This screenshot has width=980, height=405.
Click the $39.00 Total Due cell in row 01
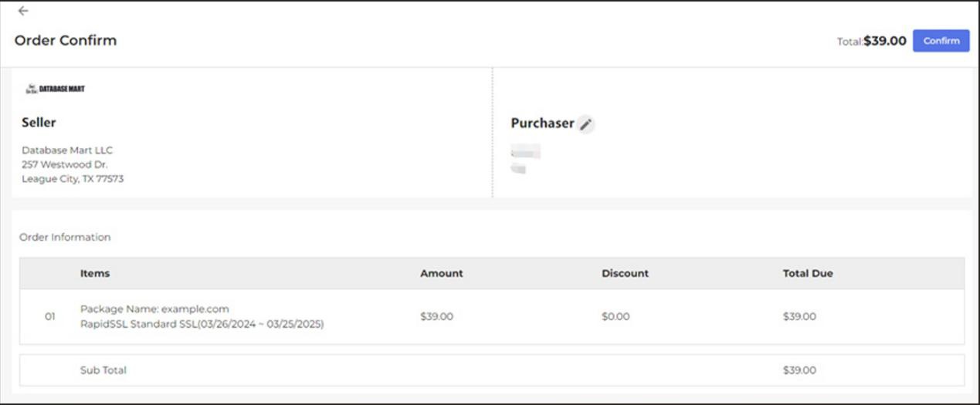pos(799,316)
